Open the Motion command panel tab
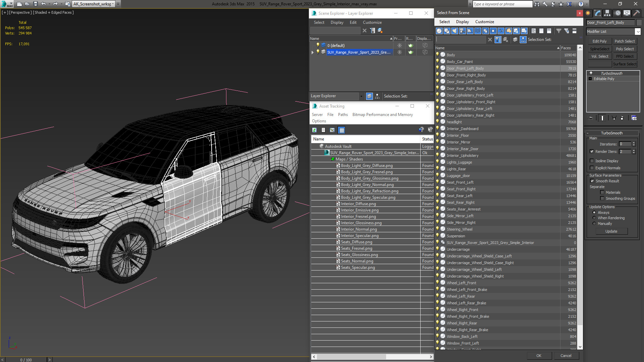 click(x=617, y=13)
